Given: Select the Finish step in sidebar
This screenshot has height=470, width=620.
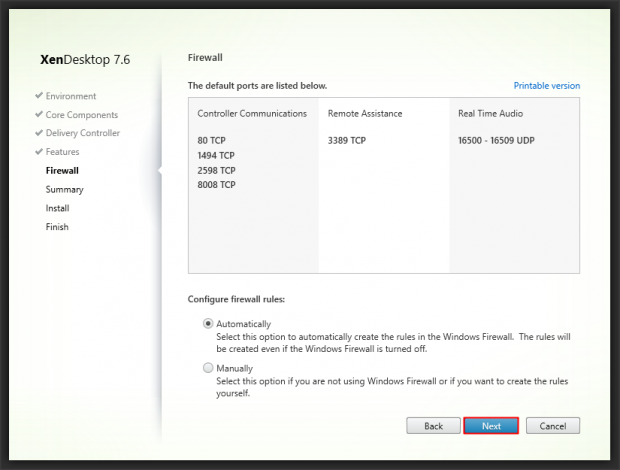Looking at the screenshot, I should coord(57,227).
